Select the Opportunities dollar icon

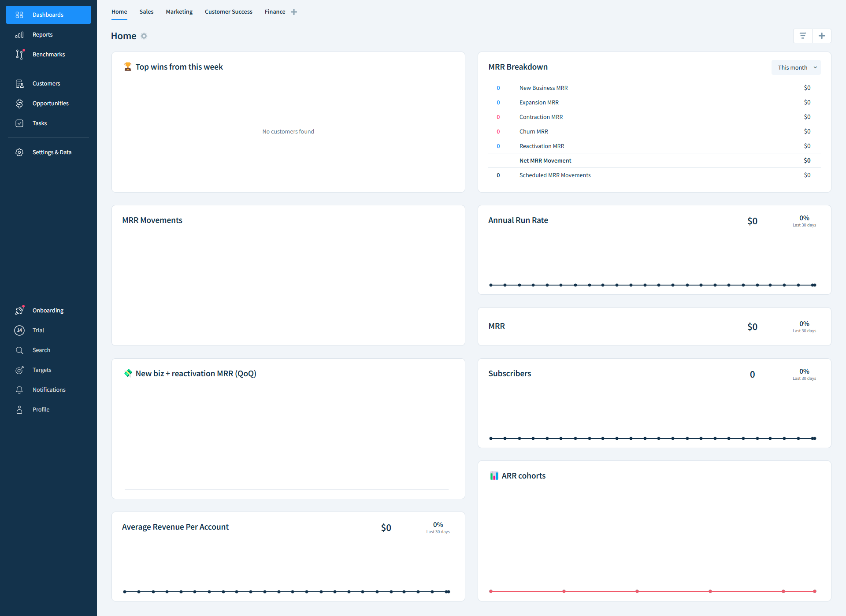coord(19,104)
